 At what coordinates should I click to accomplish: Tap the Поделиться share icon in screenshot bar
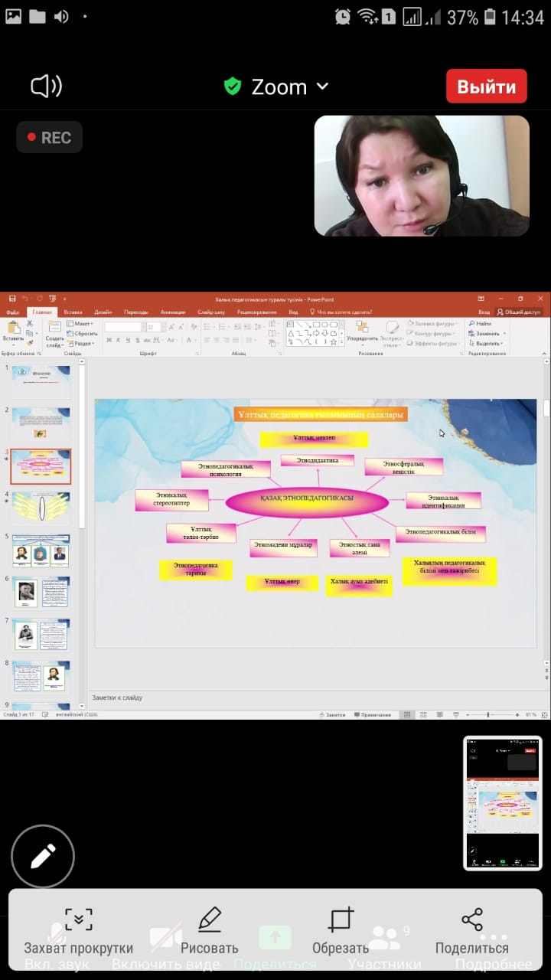click(x=472, y=920)
